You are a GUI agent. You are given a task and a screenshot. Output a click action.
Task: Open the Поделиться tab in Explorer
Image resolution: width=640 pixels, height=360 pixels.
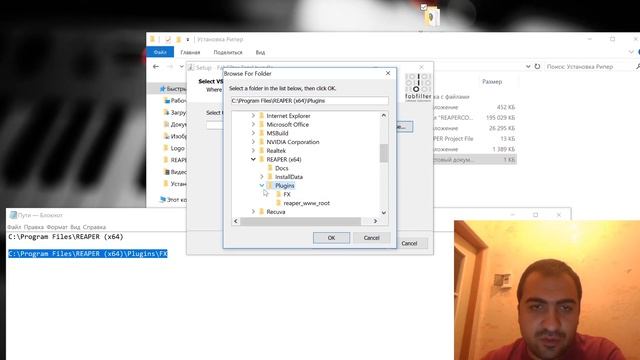228,52
